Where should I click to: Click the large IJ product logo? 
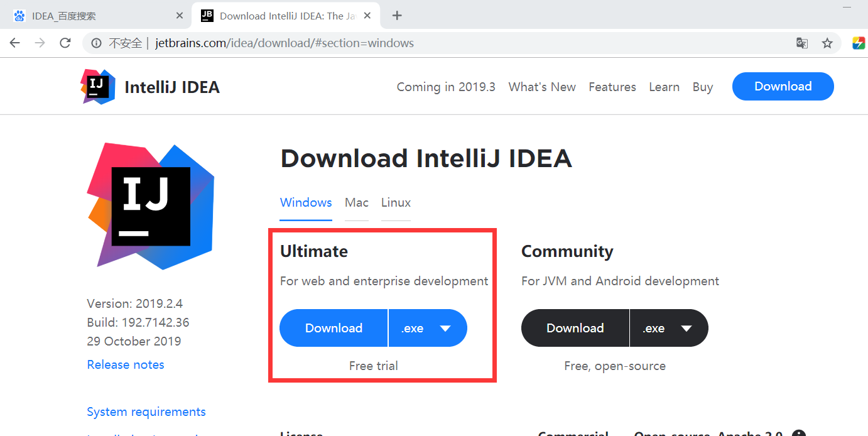click(151, 206)
